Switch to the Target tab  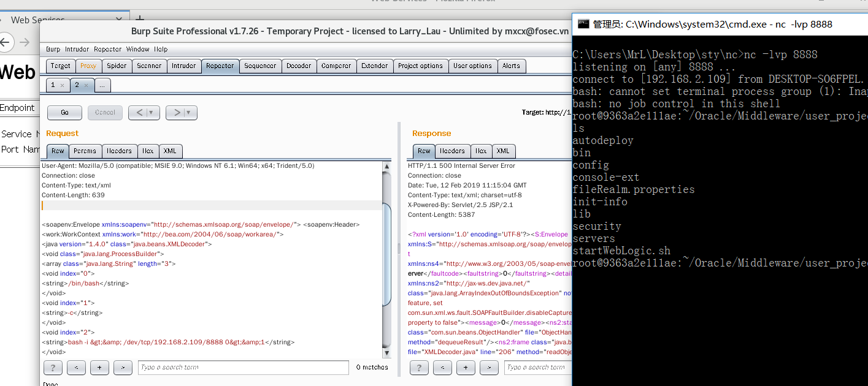(61, 66)
